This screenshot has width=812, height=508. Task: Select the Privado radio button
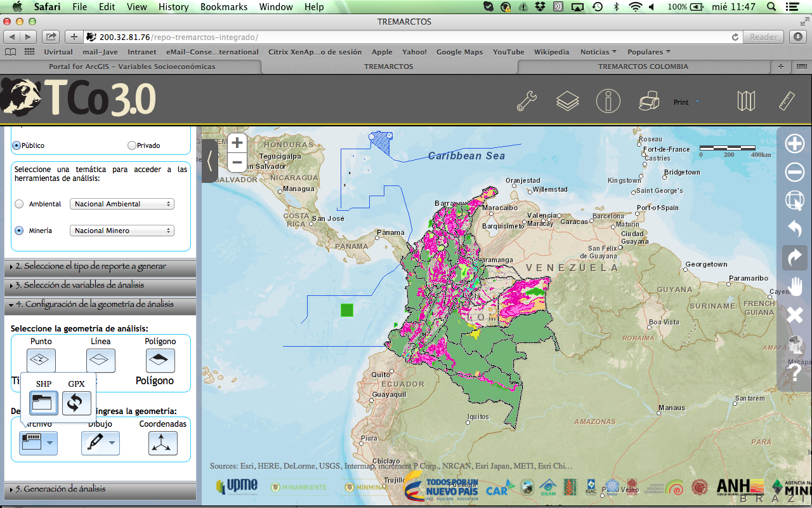tap(132, 145)
